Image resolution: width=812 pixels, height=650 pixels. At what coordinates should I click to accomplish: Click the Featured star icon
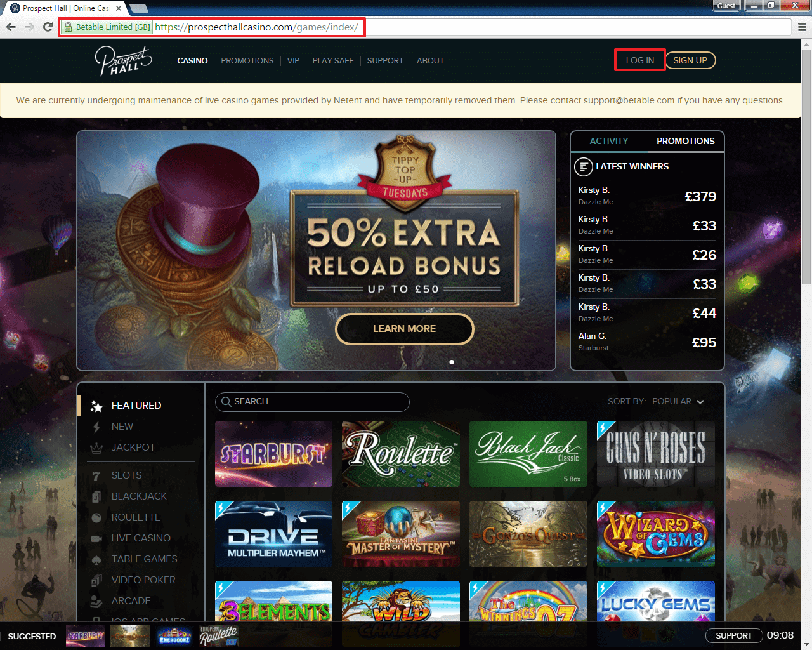96,406
